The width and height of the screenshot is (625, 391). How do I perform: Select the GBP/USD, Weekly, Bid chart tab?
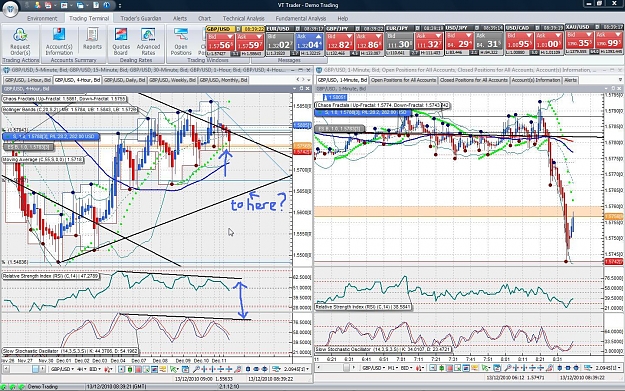172,80
